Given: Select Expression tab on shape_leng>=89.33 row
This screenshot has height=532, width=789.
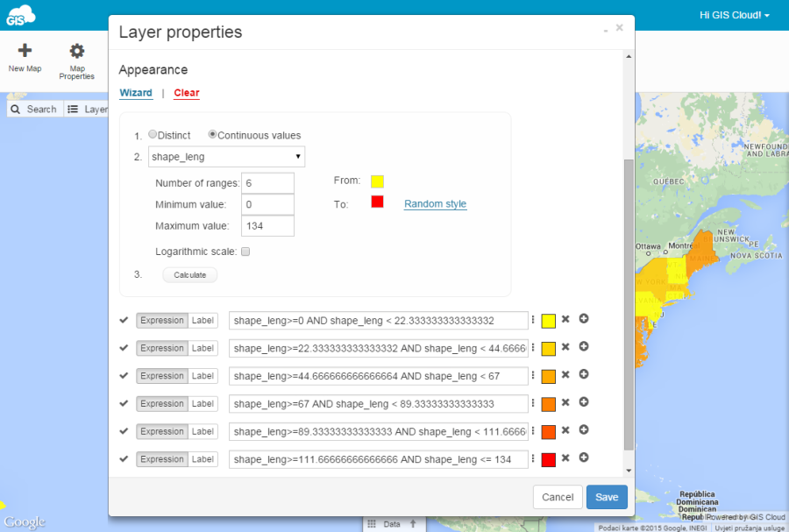Looking at the screenshot, I should pos(162,431).
